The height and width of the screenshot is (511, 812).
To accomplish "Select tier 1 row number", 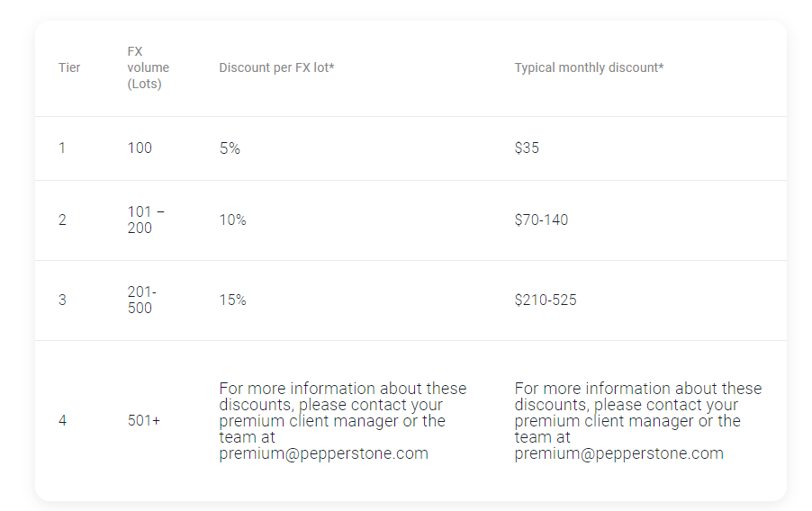I will click(62, 148).
